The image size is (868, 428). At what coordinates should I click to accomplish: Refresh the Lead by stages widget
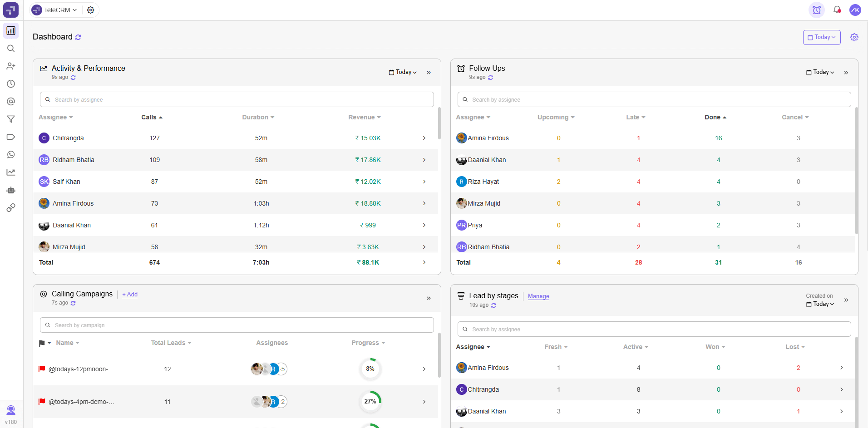coord(493,305)
